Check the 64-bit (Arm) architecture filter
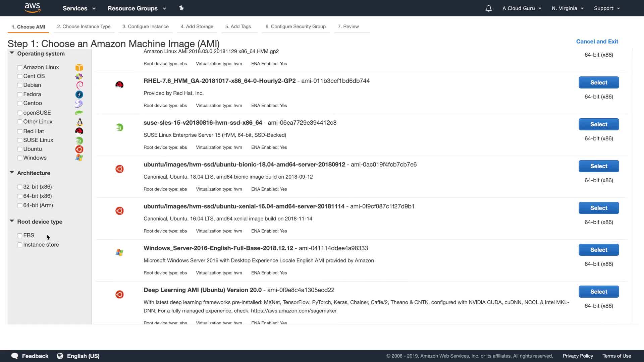 [20, 205]
